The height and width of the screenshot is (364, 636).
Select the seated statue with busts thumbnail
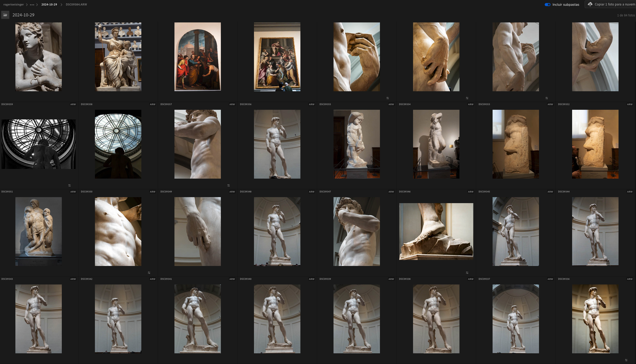(118, 57)
